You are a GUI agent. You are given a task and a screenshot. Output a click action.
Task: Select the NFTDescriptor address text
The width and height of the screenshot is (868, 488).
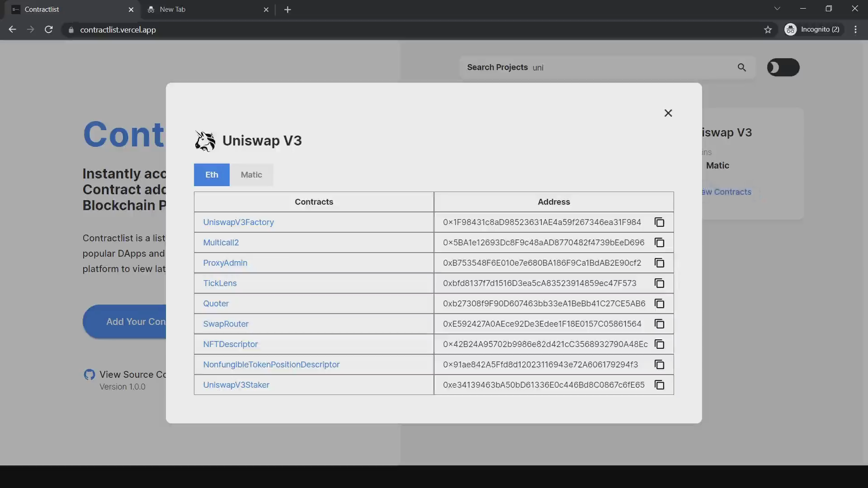[545, 344]
